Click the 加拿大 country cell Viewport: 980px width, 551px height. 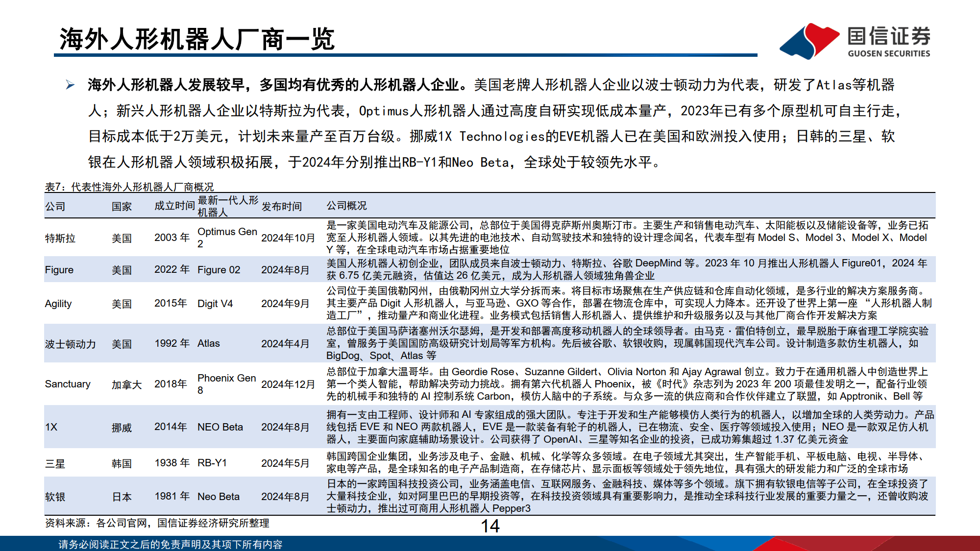click(126, 384)
